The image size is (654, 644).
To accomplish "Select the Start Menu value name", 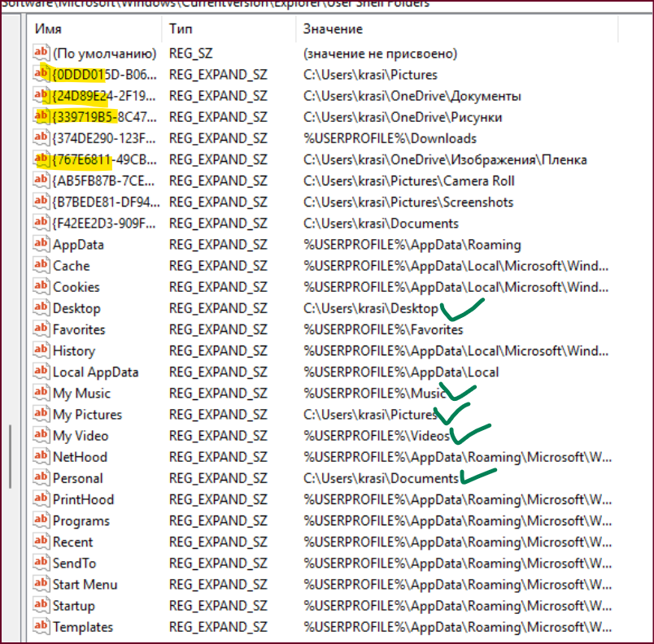I will [85, 585].
